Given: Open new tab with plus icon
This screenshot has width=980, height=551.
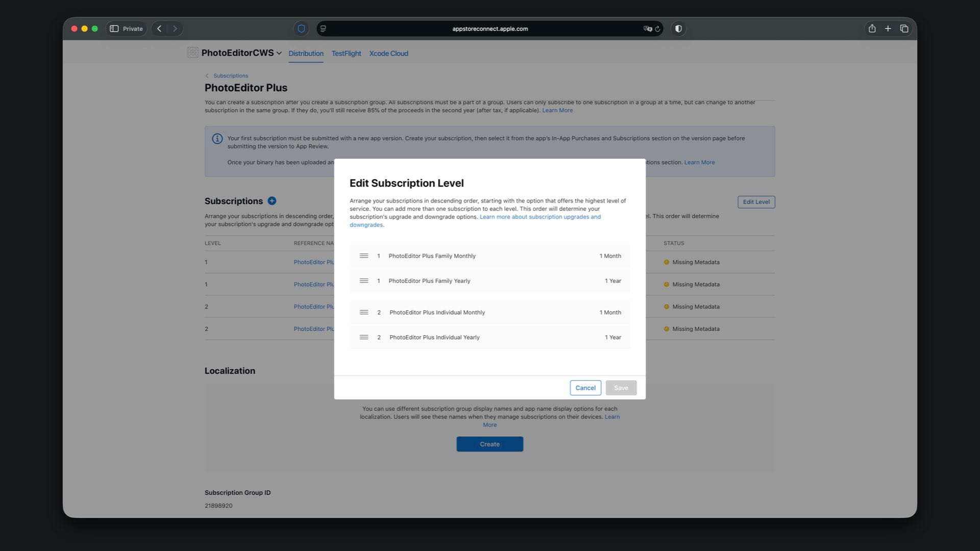Looking at the screenshot, I should click(888, 29).
